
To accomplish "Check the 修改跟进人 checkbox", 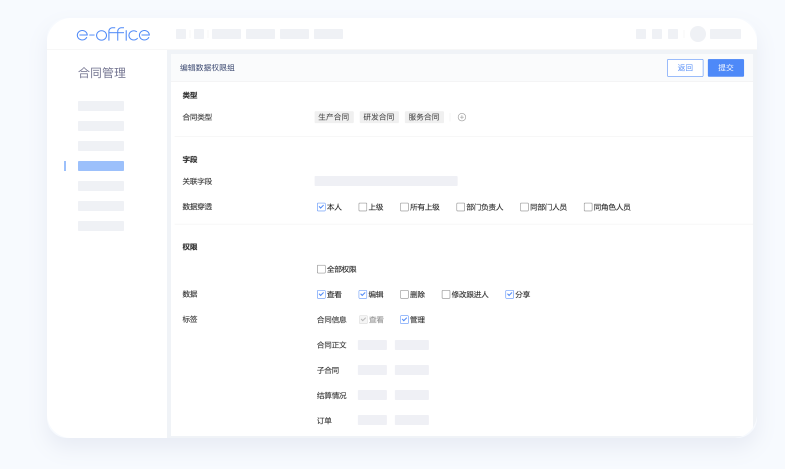I will 446,295.
